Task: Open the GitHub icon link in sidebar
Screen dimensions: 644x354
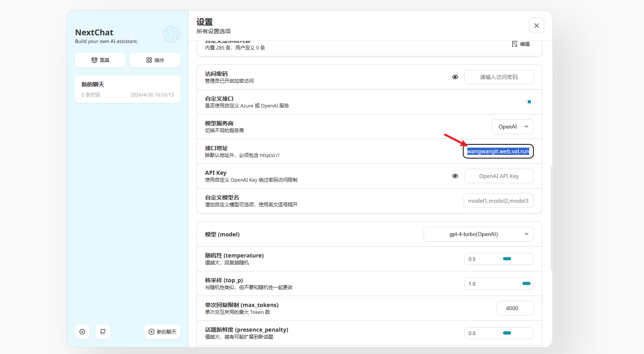Action: tap(103, 332)
